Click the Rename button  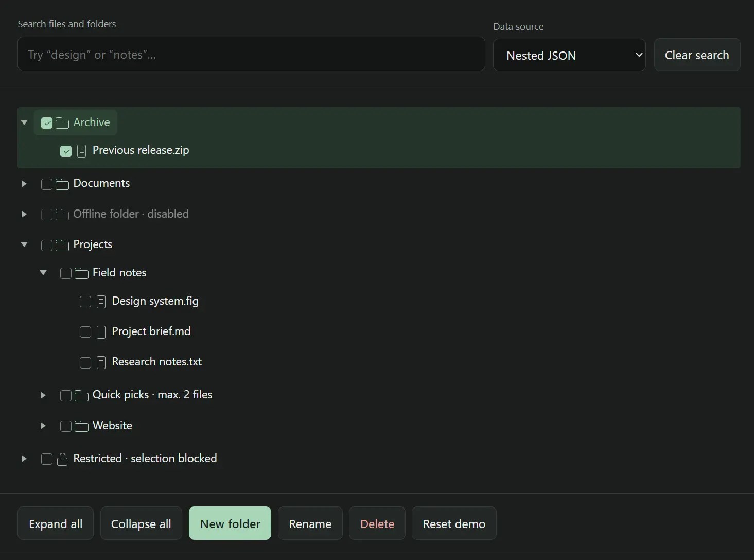click(310, 523)
